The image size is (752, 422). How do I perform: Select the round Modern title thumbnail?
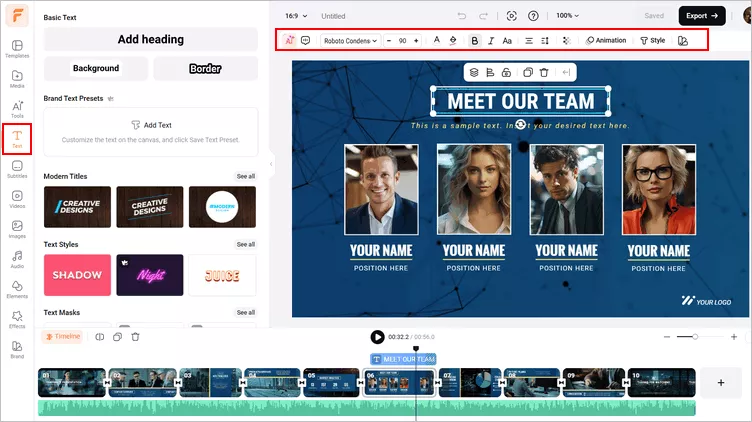point(222,207)
